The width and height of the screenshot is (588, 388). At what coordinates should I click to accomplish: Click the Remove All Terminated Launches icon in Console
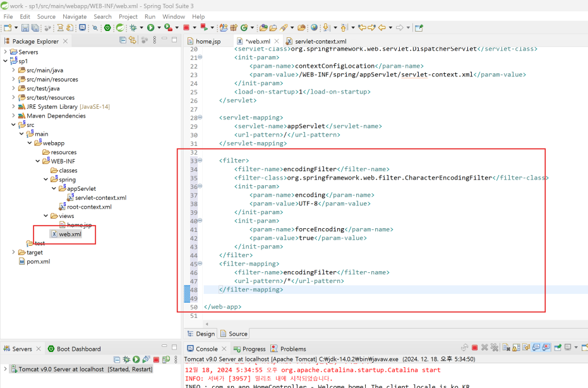pyautogui.click(x=495, y=348)
